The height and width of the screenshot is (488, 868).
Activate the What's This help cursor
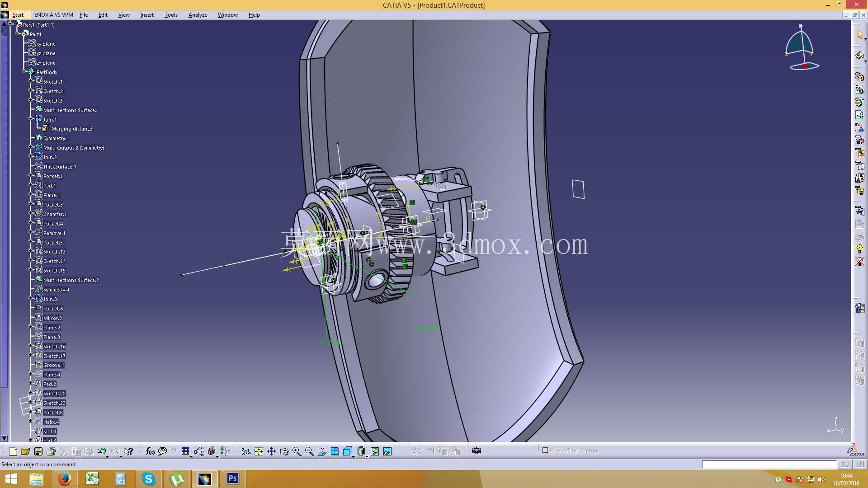click(x=129, y=451)
